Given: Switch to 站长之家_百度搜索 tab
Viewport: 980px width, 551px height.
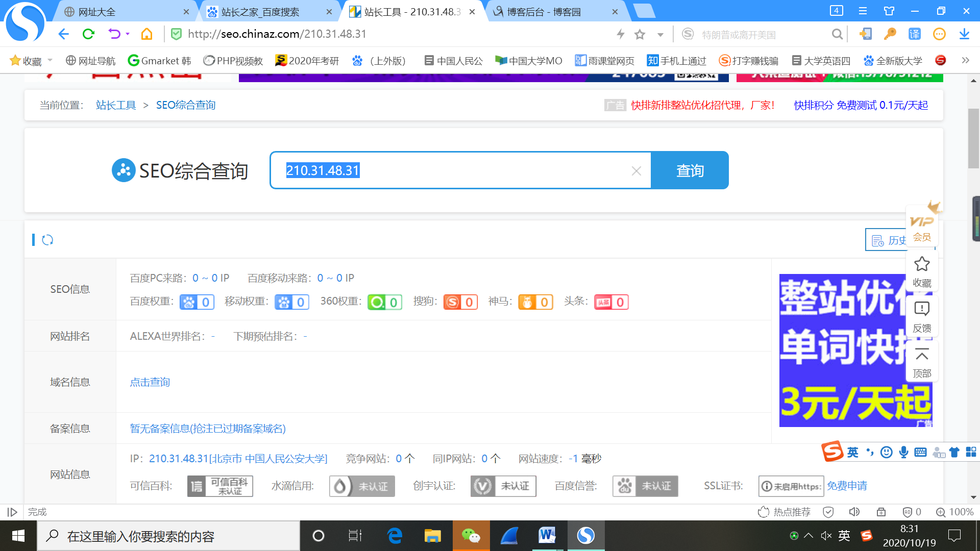Looking at the screenshot, I should tap(260, 12).
